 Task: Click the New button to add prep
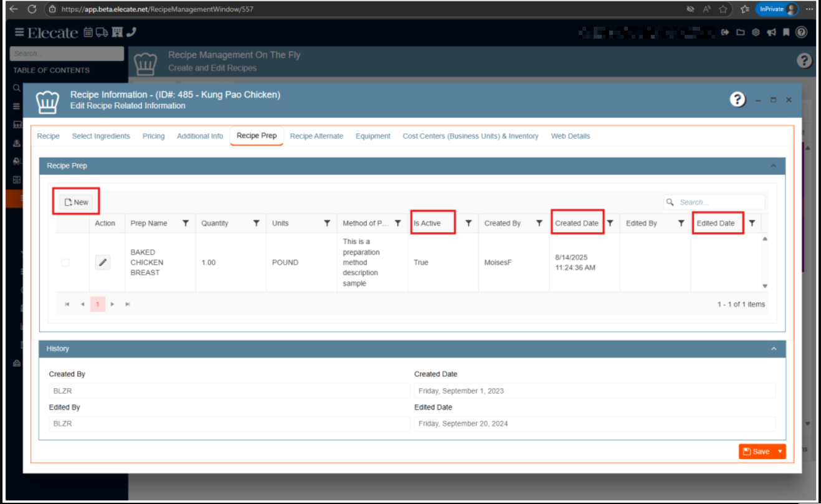77,202
